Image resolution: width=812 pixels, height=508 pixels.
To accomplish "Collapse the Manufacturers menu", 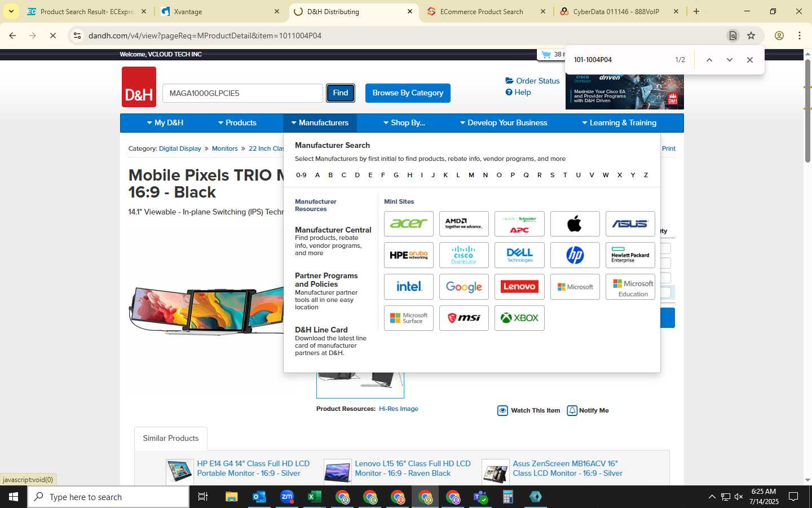I will coord(320,122).
